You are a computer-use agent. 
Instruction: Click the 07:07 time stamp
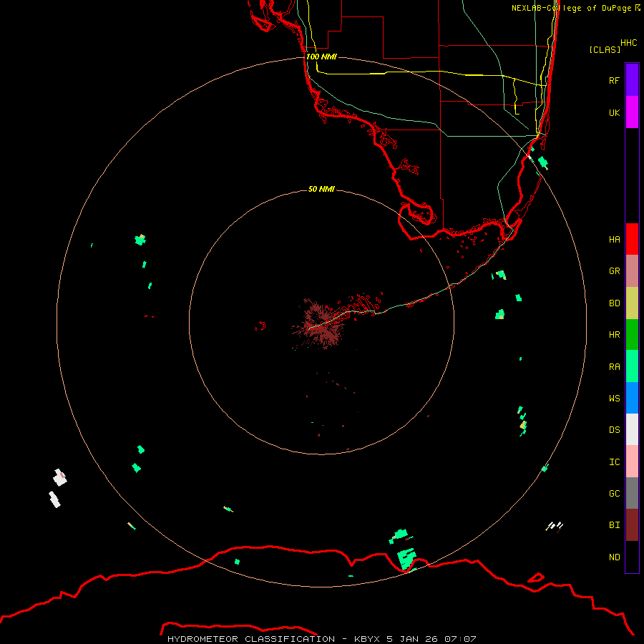(x=459, y=639)
